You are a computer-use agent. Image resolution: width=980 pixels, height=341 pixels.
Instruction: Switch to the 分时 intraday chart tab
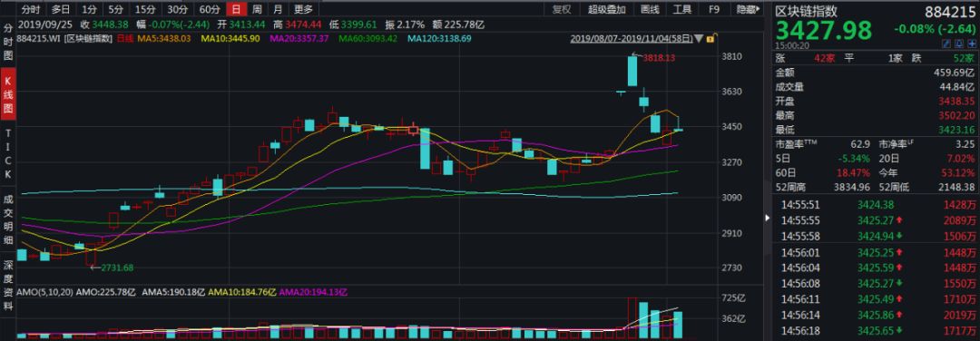30,9
